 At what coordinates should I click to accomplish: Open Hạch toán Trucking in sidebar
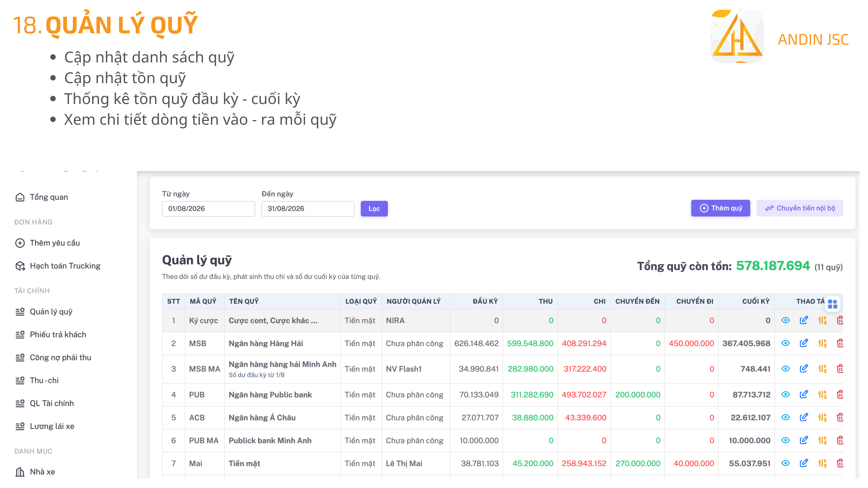coord(58,266)
